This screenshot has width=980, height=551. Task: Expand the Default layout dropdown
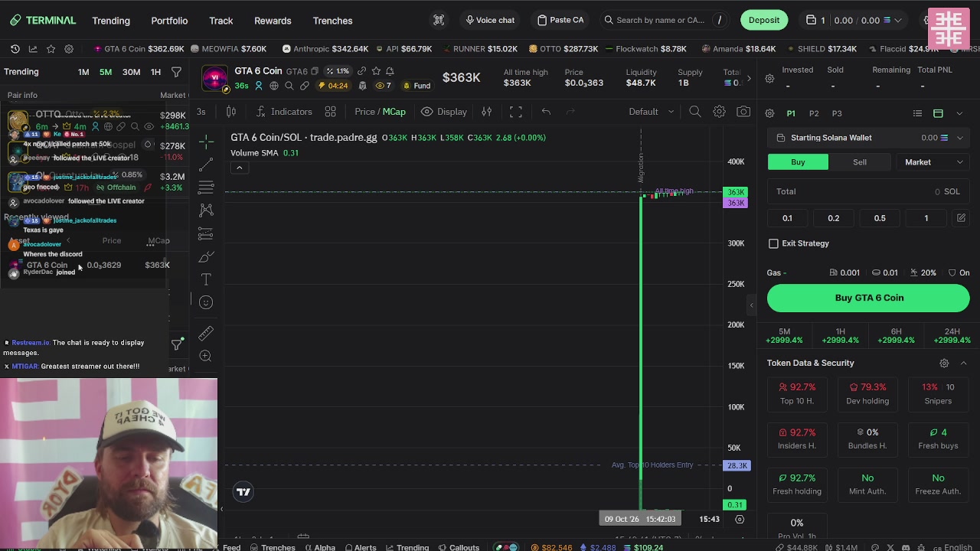652,112
